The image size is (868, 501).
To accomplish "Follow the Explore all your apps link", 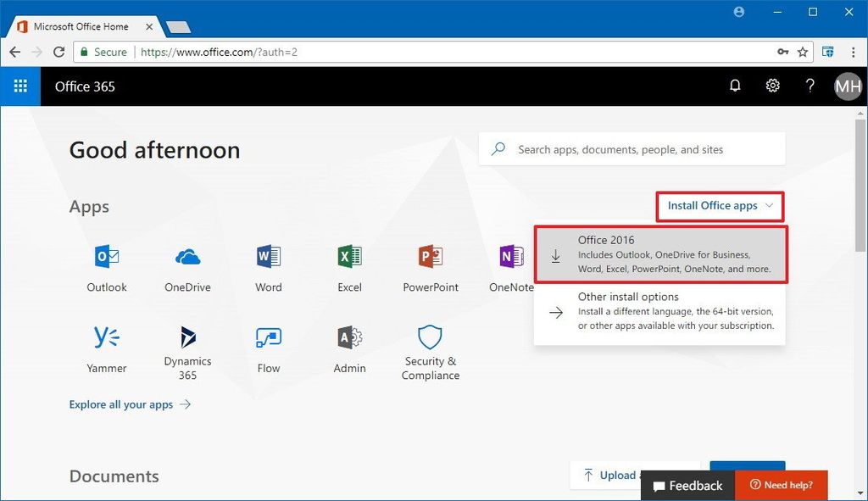I will coord(122,405).
